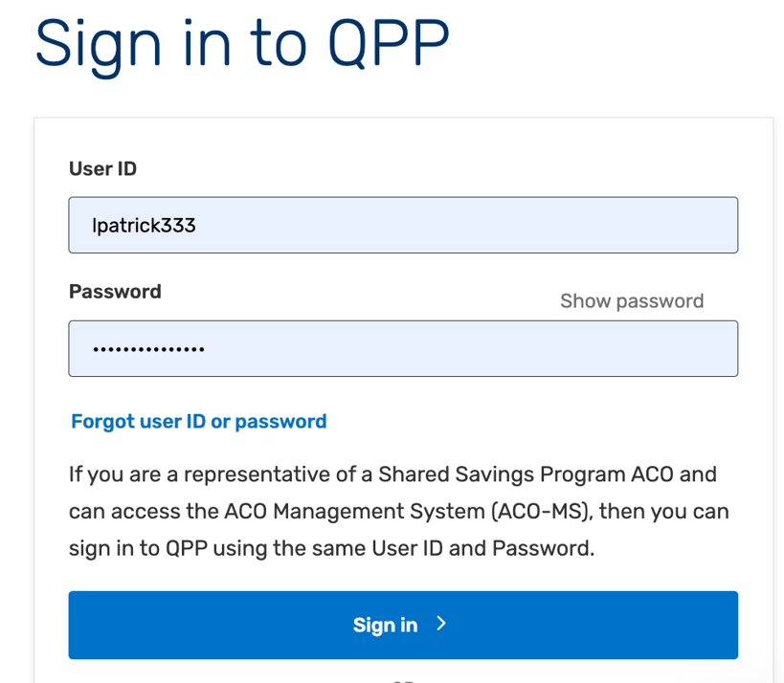Open the Forgot user ID or password page
This screenshot has width=784, height=683.
pos(198,421)
